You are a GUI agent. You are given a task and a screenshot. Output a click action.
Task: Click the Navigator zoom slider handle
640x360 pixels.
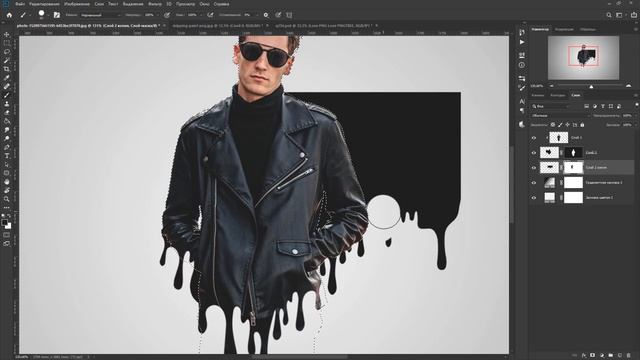pos(591,87)
